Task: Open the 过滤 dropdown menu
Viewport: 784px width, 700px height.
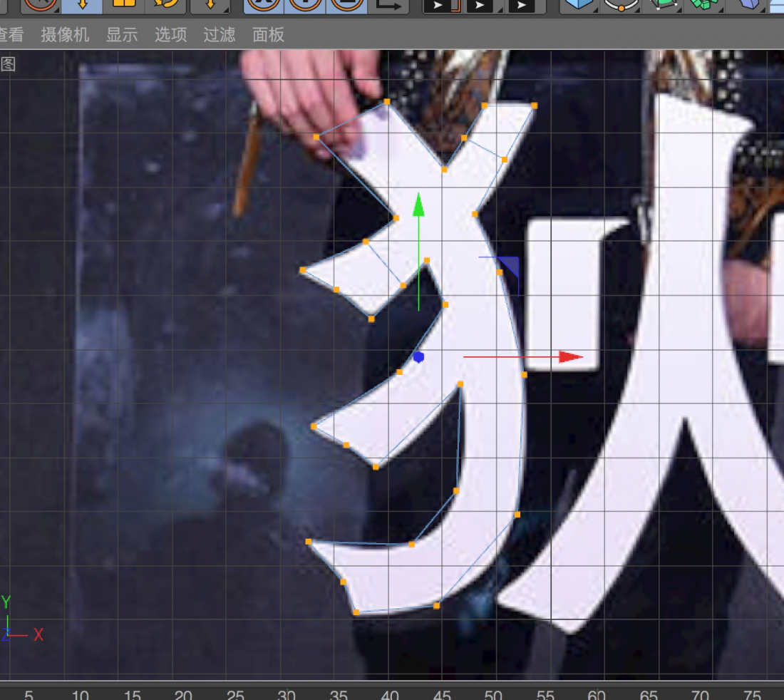Action: click(x=220, y=35)
